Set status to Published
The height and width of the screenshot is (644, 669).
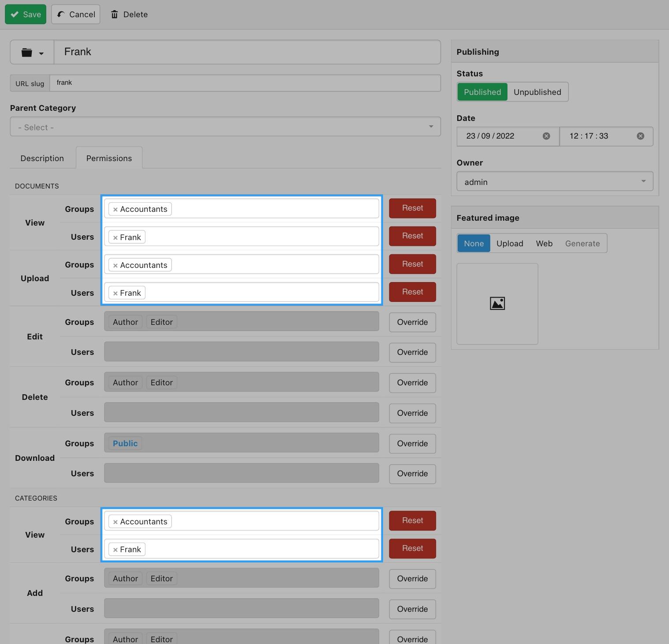[482, 92]
